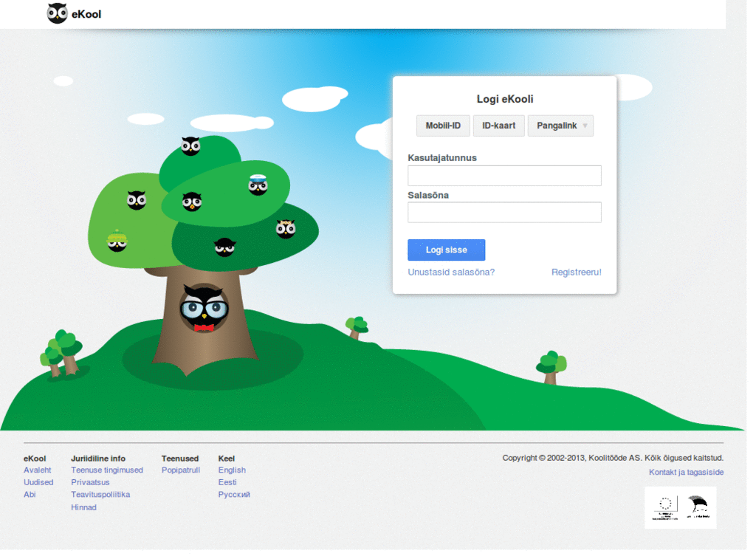Click the Juriidiline info footer heading
The width and height of the screenshot is (756, 559).
98,458
